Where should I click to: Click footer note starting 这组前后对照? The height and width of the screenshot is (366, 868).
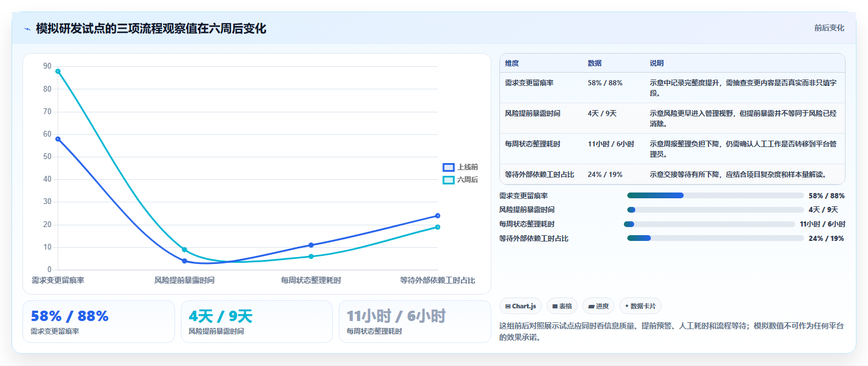point(672,332)
